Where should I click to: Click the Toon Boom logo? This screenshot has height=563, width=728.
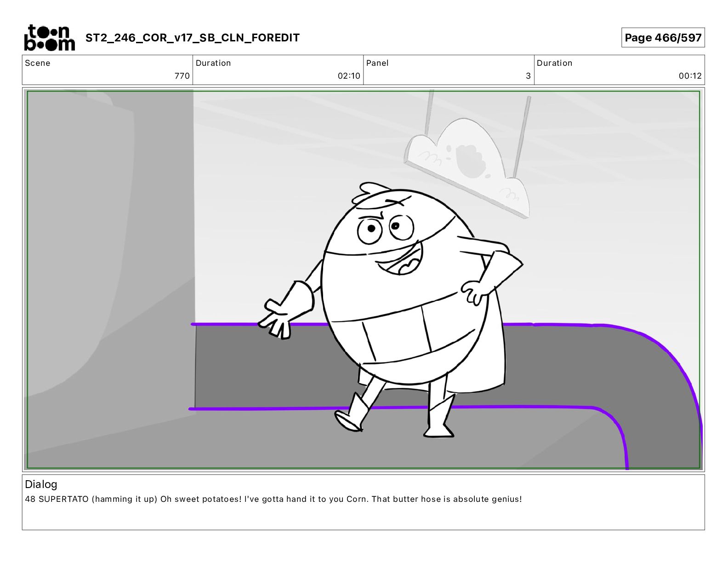(x=49, y=38)
